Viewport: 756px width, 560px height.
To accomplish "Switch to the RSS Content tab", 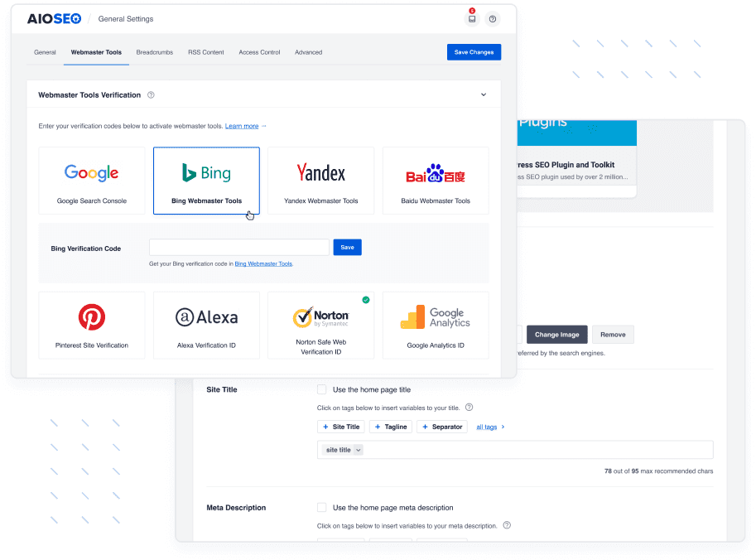I will [x=206, y=52].
